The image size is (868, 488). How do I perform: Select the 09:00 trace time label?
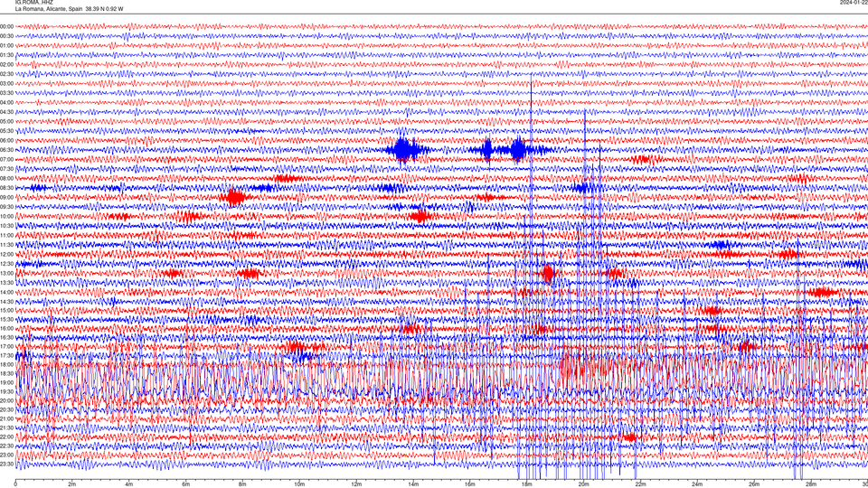pos(6,198)
